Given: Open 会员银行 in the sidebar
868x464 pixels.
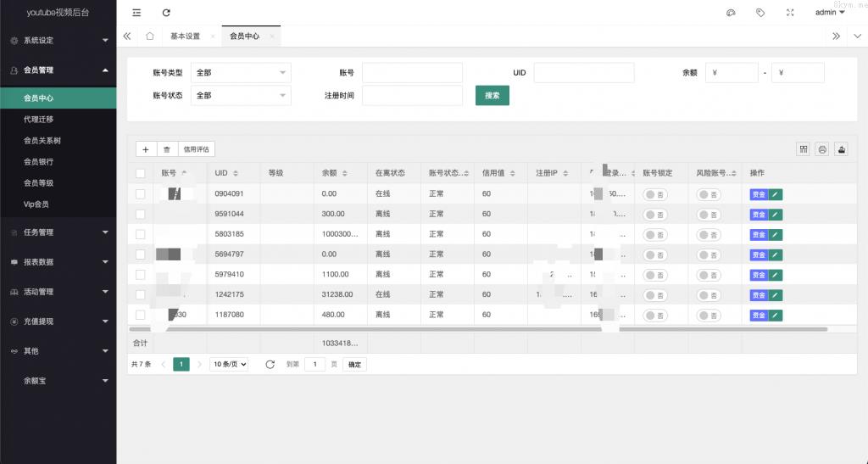Looking at the screenshot, I should [38, 161].
